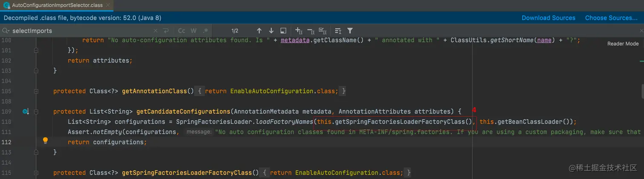Click Choose Sources link
Image resolution: width=644 pixels, height=179 pixels.
click(611, 18)
